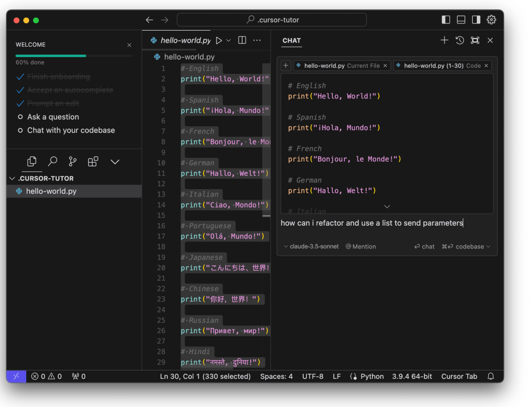Focus the chat message input

387,223
